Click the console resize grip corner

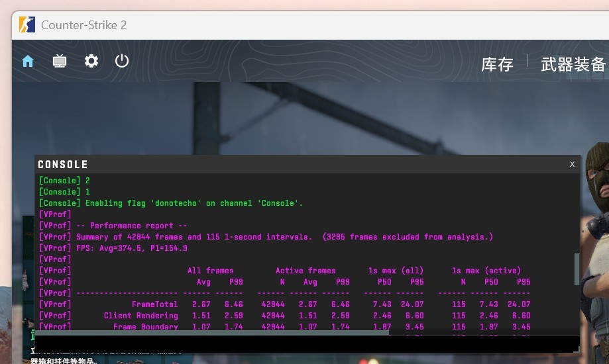[x=577, y=349]
